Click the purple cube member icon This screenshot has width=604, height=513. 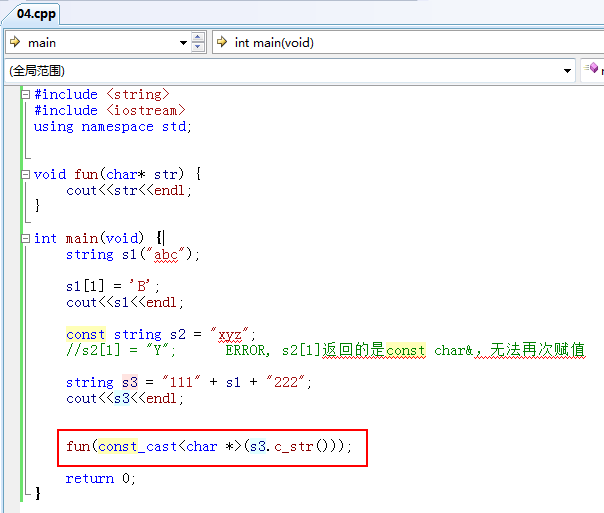592,68
